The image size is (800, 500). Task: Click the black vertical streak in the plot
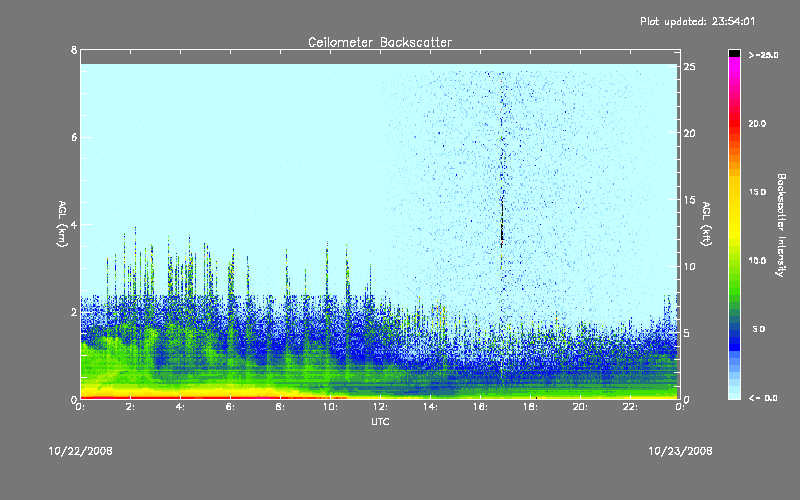coord(502,222)
